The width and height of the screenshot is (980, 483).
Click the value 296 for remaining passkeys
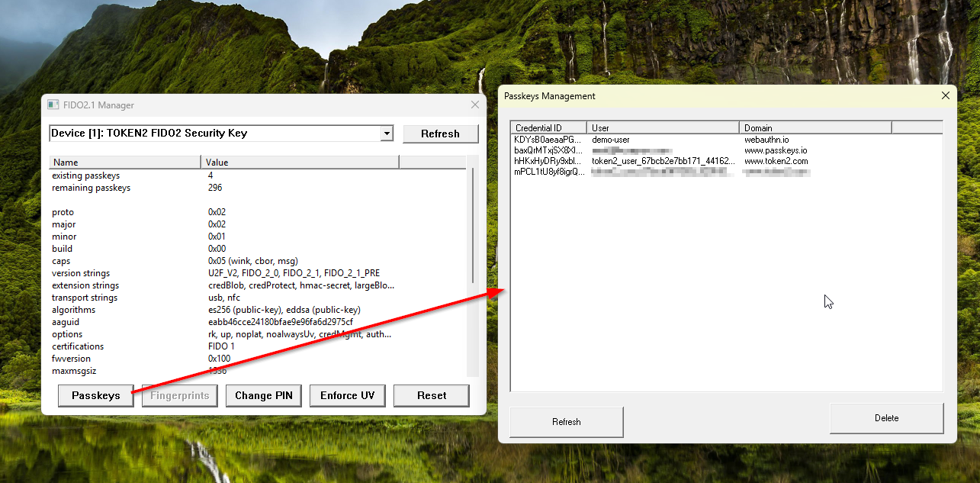(x=215, y=188)
